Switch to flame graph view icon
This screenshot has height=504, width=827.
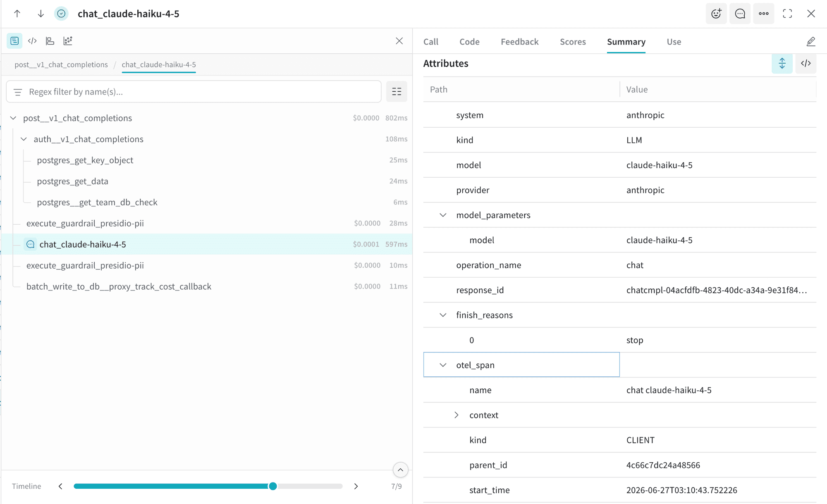coord(50,41)
